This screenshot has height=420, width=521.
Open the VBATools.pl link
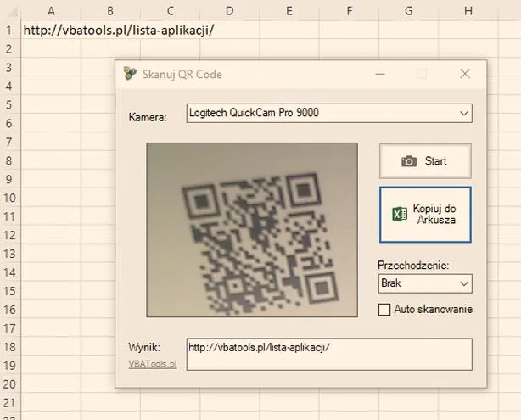(x=153, y=364)
